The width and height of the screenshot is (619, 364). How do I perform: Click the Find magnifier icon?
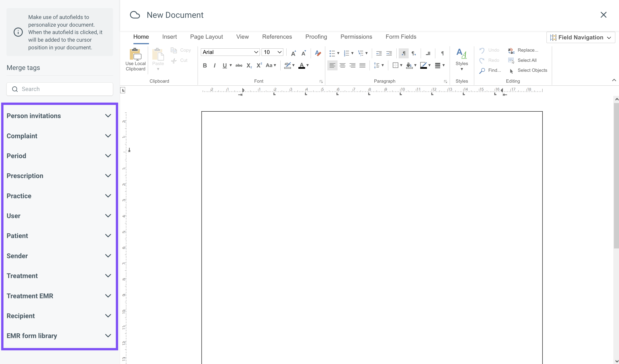(482, 71)
